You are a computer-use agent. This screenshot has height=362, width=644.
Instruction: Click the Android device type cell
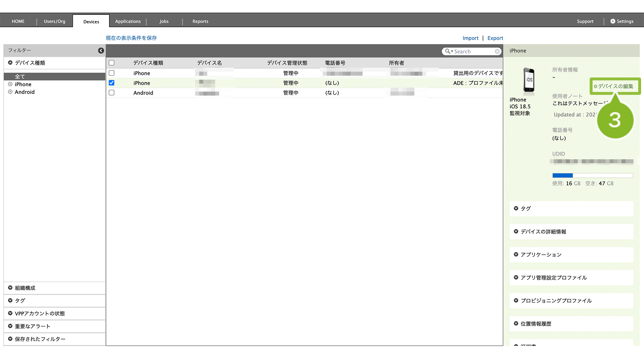coord(143,93)
